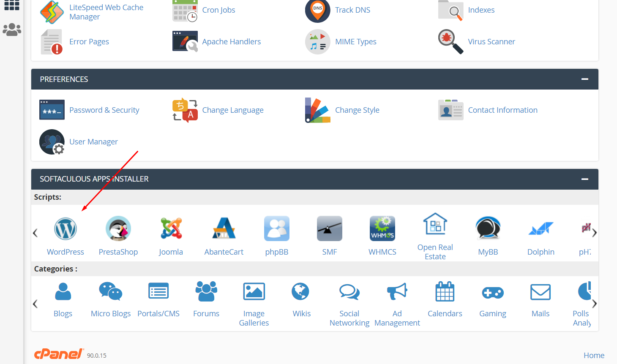This screenshot has width=617, height=364.
Task: Open the User Manager sidebar icon
Action: [12, 30]
